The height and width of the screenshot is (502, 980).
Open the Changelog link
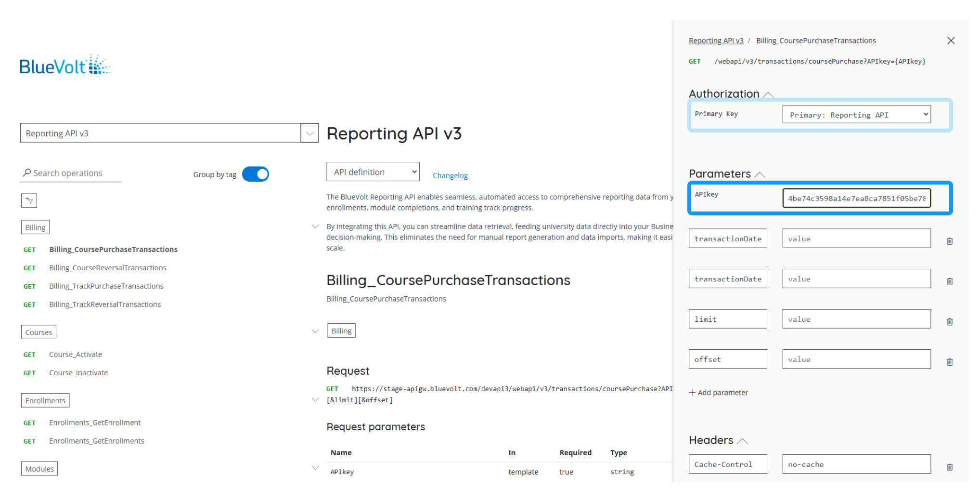pos(450,175)
